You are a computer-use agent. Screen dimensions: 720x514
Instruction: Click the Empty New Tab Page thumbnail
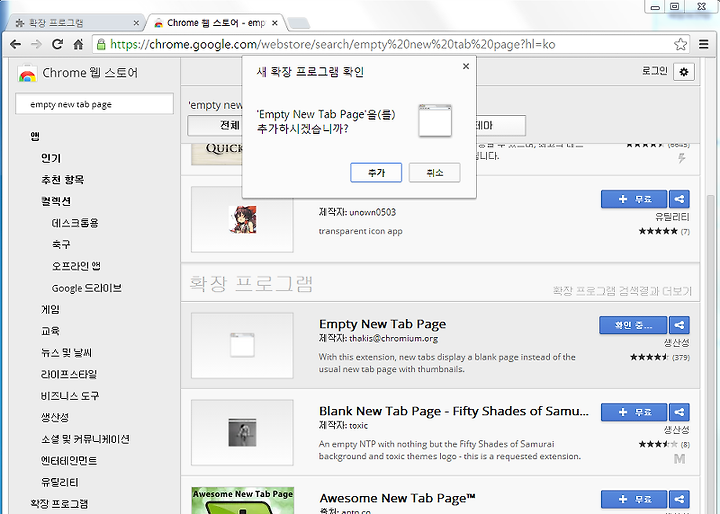tap(242, 345)
